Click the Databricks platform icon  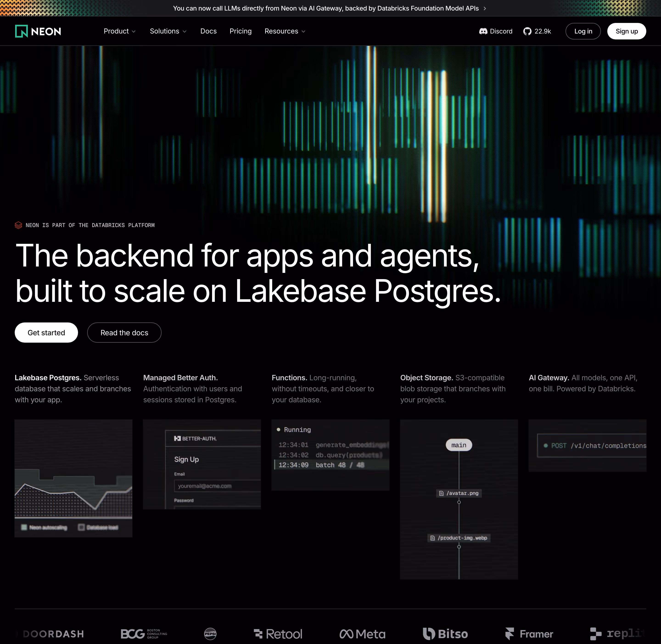(x=18, y=225)
